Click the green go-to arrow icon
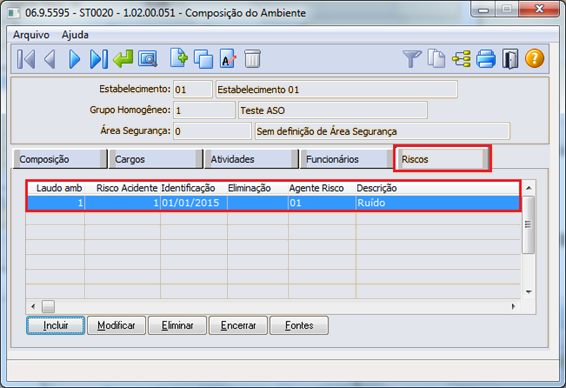 tap(123, 59)
